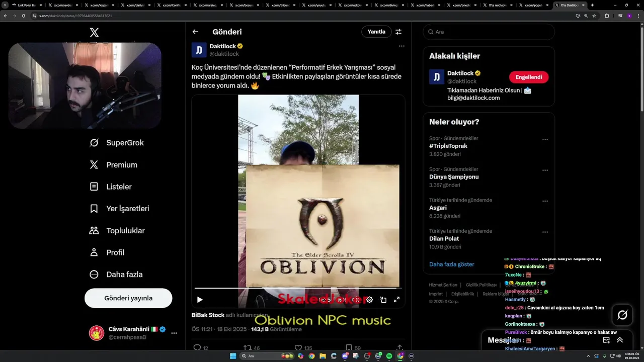
Task: Expand Daha fazla sidebar menu
Action: (116, 275)
